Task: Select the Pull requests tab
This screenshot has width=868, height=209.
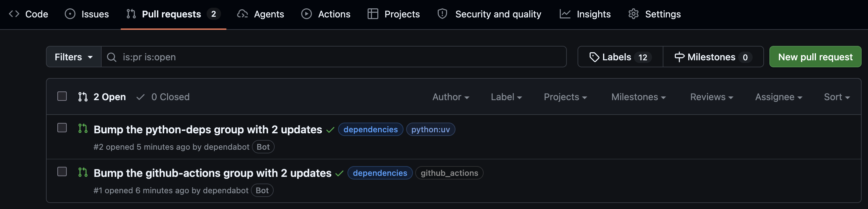Action: 173,14
